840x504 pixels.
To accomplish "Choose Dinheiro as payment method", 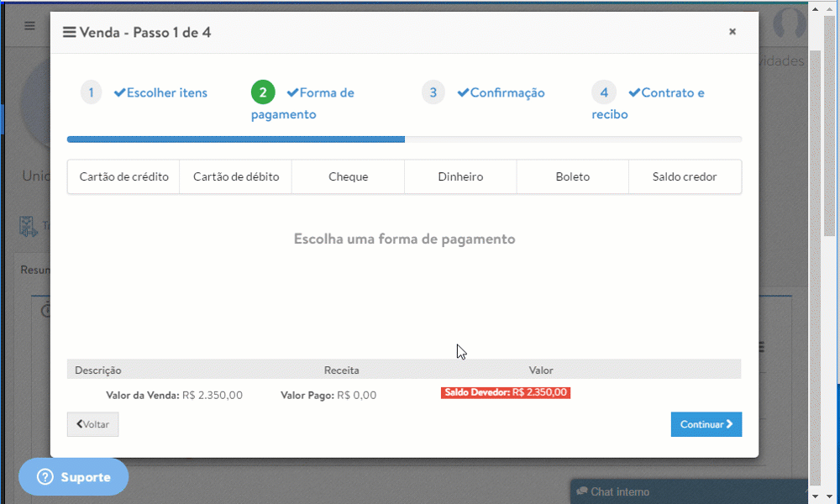I will pos(460,176).
